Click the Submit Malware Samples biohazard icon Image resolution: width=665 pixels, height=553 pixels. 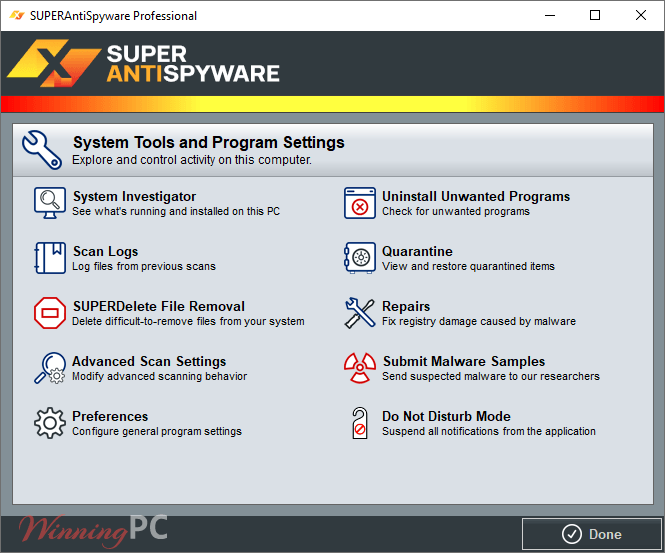pyautogui.click(x=360, y=368)
